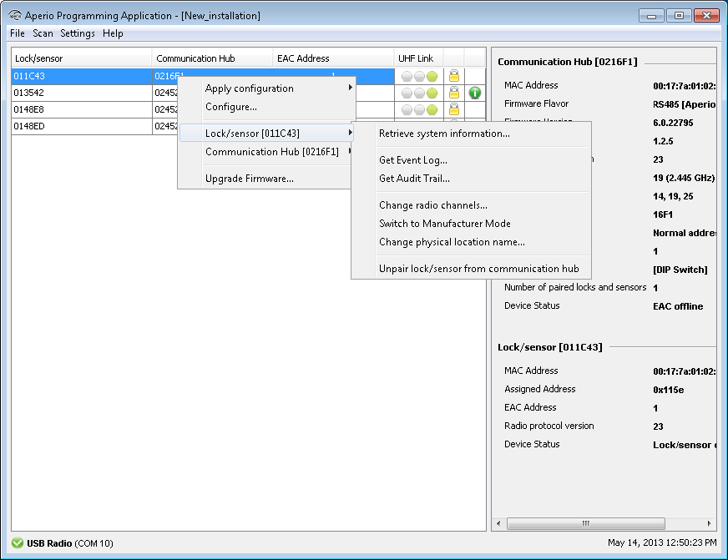Expand the Lock/sensor [011C43] submenu
This screenshot has width=728, height=560.
[266, 134]
